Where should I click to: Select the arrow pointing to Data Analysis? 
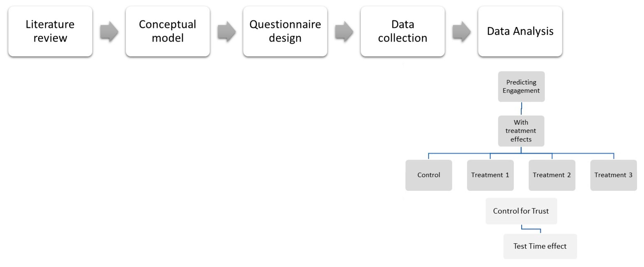462,31
